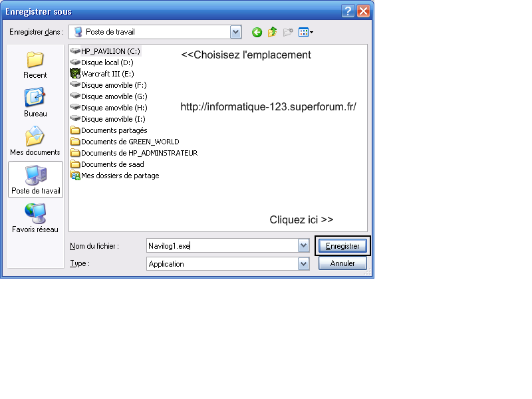Expand the Enregistrer dans location dropdown
Screen dimensions: 532x399
click(235, 32)
